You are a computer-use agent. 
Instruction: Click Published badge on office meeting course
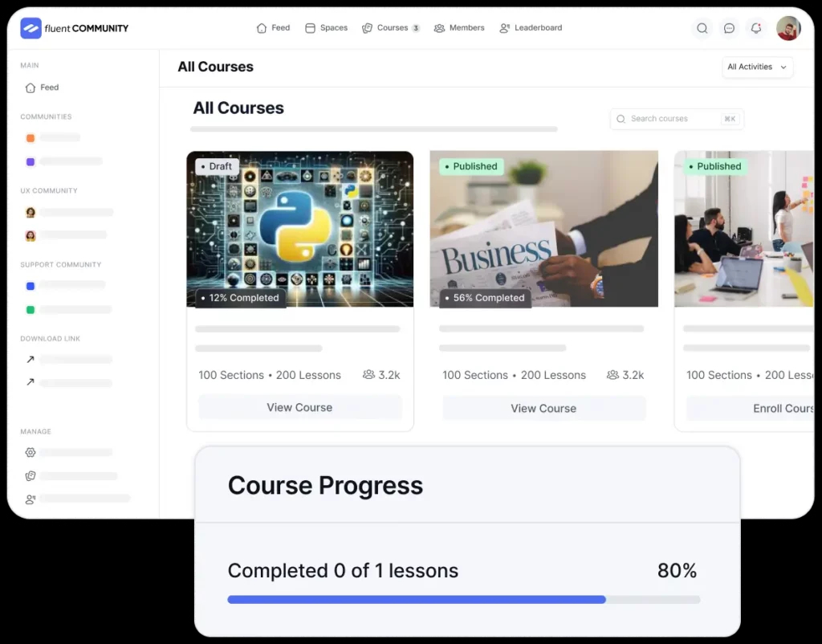click(x=715, y=166)
